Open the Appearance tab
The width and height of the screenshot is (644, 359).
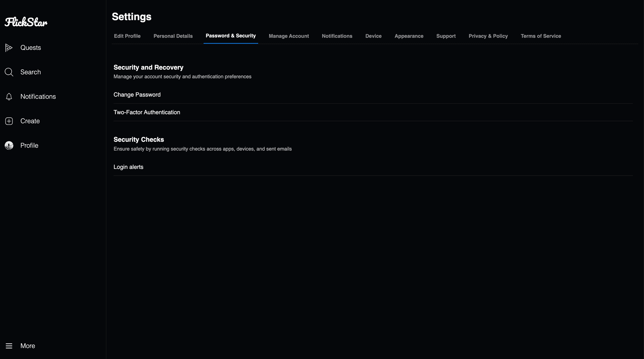[x=409, y=36]
